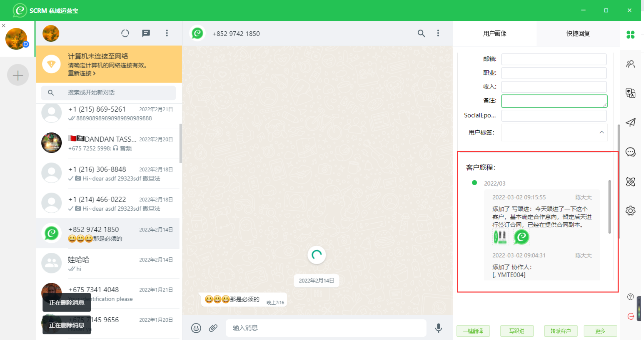This screenshot has height=340, width=644.
Task: Open profile avatar in chat list header
Action: point(51,33)
